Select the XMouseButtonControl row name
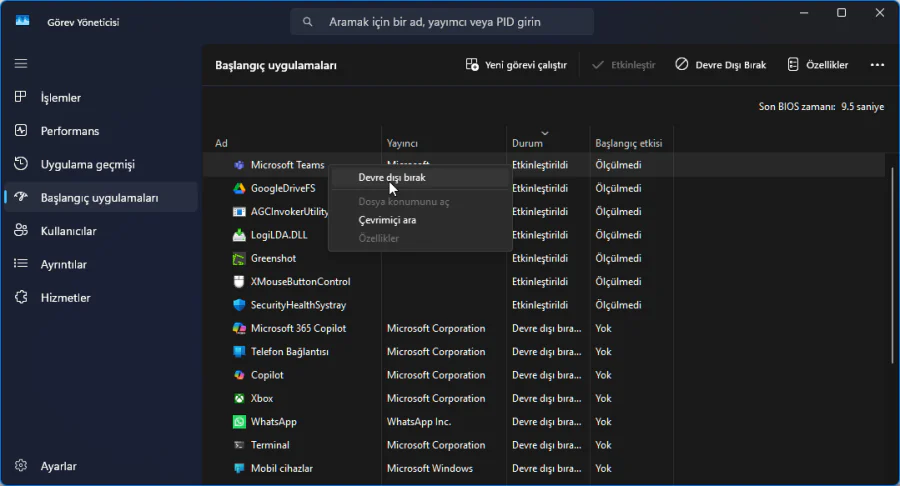Viewport: 900px width, 486px height. click(300, 282)
